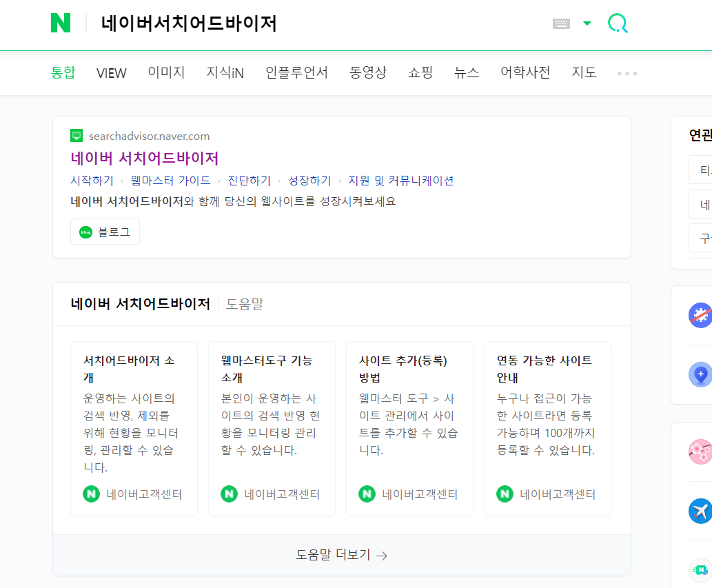
Task: Open the searchadvisor.naver.com URL link
Action: pos(149,136)
